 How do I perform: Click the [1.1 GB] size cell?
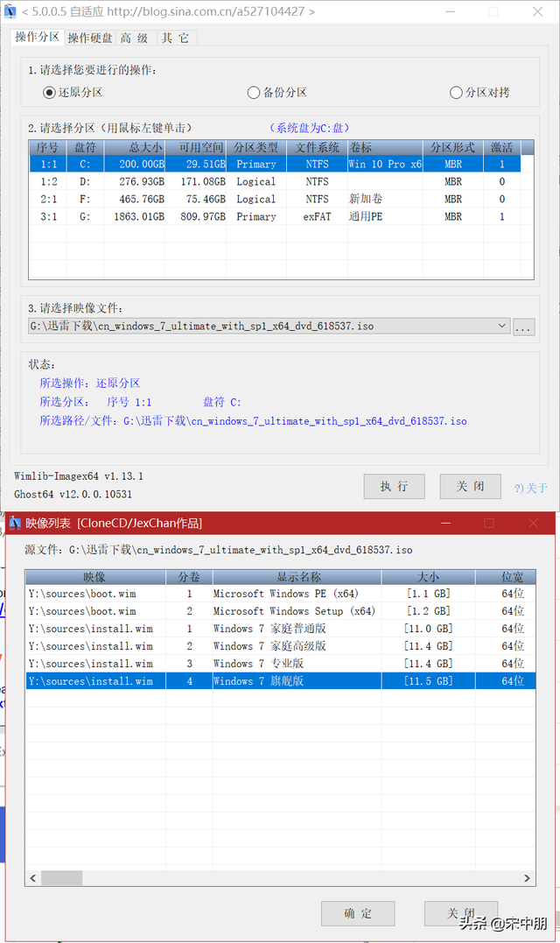429,594
